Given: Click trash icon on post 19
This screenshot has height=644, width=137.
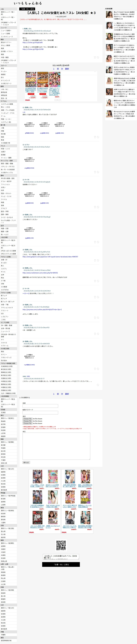Looking at the screenshot, I should coord(95,334).
